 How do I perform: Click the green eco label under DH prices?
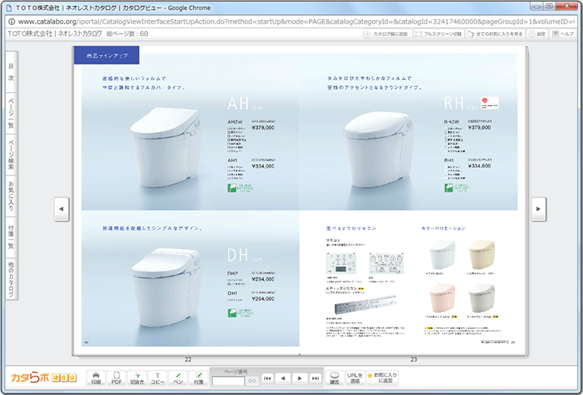tap(240, 313)
